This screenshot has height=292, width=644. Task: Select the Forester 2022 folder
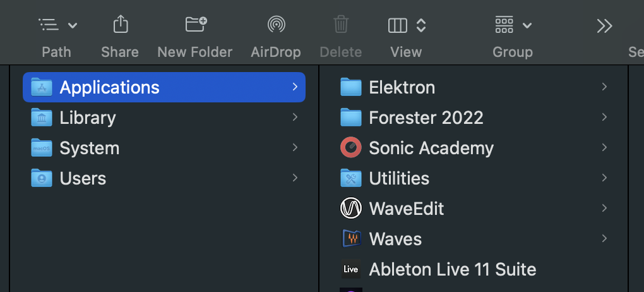(x=474, y=118)
